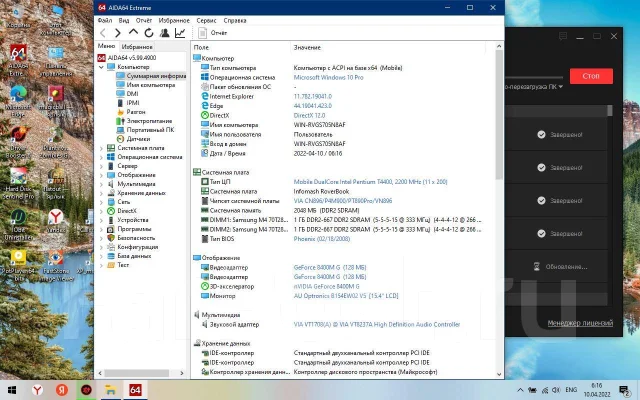The image size is (640, 400).
Task: Open the nVIDIA GeForce 8400M G link
Action: 327,287
